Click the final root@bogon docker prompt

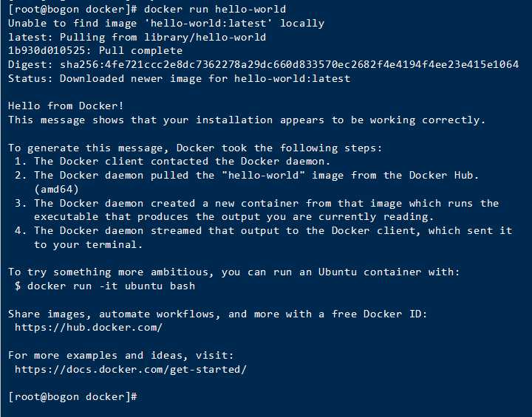(x=72, y=396)
